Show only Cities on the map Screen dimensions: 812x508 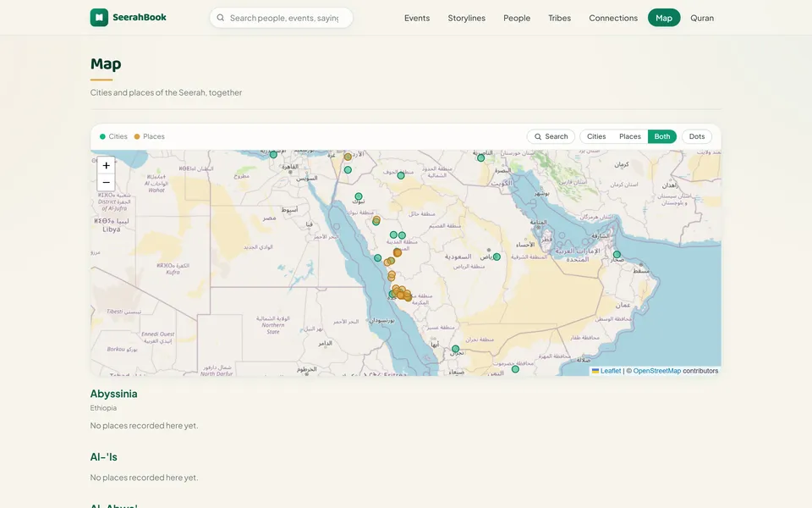click(x=596, y=136)
